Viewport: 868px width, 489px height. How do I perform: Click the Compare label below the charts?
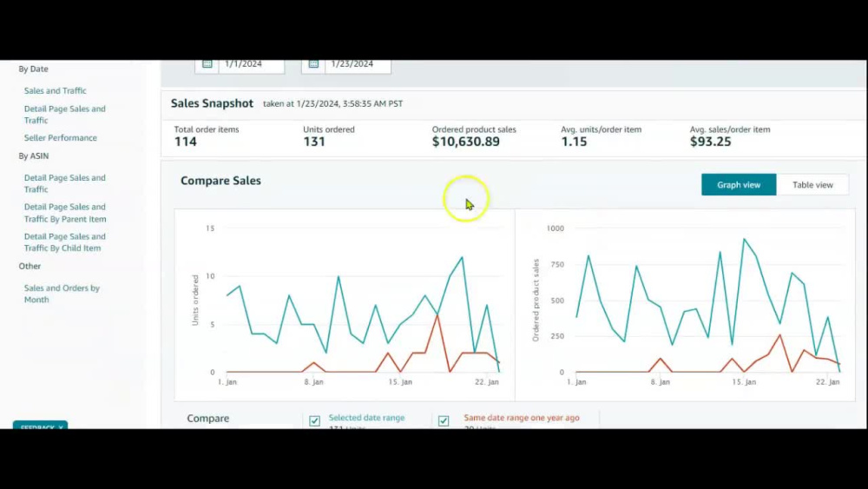207,419
